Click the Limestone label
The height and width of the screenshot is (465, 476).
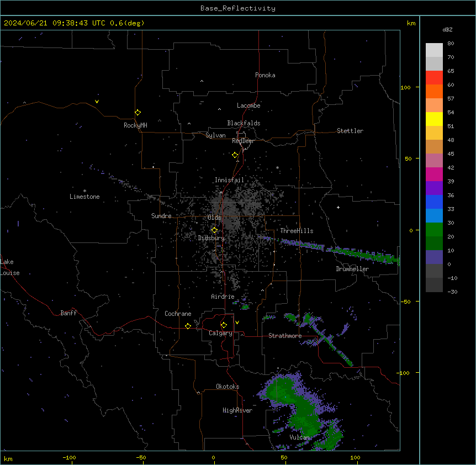(84, 197)
